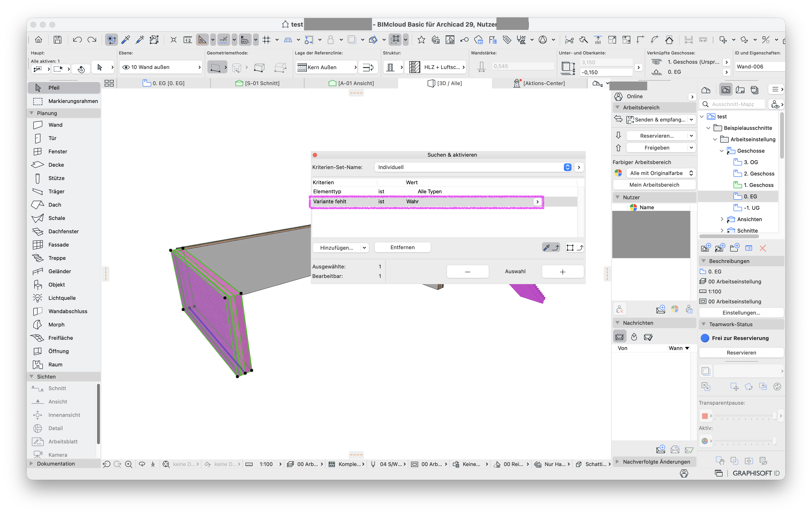Screen dimensions: 812x515
Task: Switch to 3D / Alle tab
Action: click(445, 83)
